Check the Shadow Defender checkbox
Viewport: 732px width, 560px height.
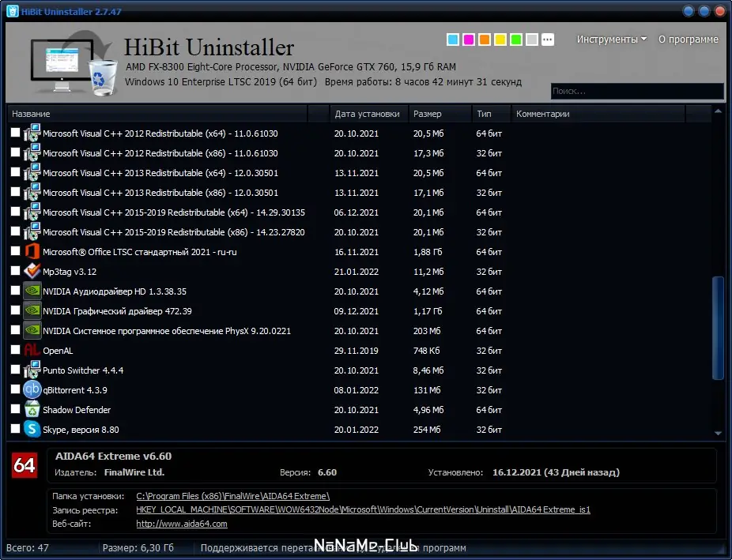pos(15,409)
